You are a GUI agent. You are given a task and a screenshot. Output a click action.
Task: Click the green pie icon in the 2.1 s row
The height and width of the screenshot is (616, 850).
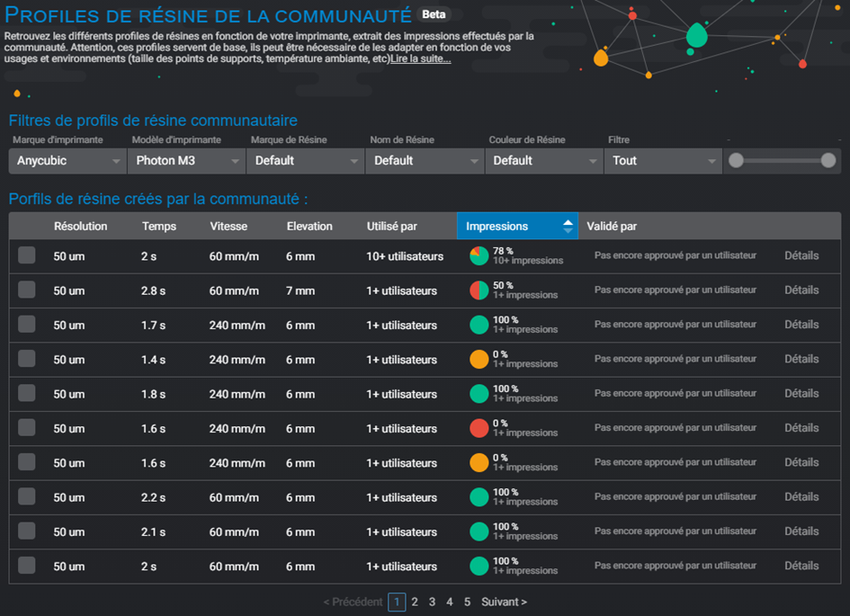click(479, 531)
